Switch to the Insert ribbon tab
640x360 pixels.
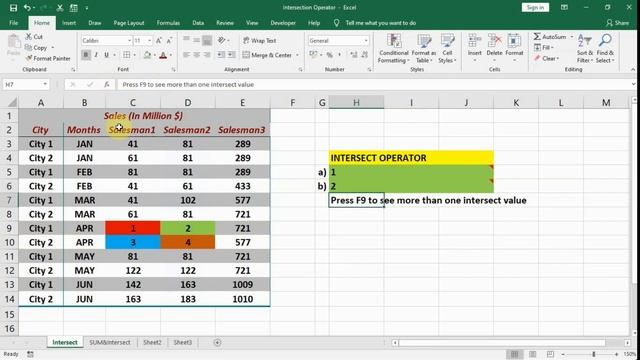coord(69,23)
